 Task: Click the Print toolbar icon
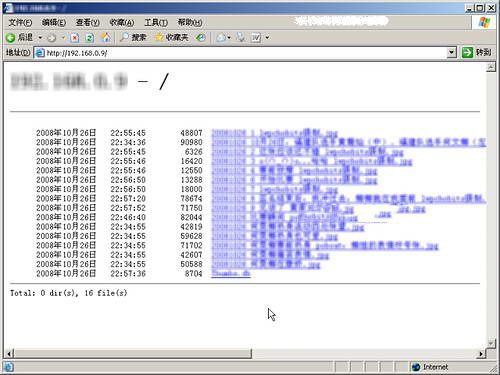(240, 37)
